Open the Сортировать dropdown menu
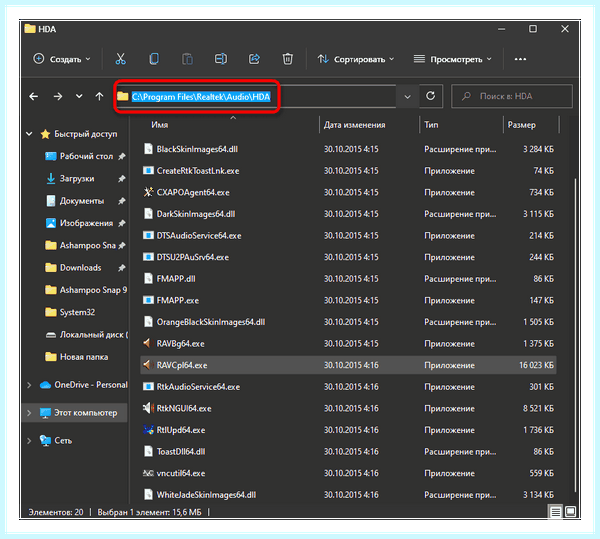 coord(356,59)
